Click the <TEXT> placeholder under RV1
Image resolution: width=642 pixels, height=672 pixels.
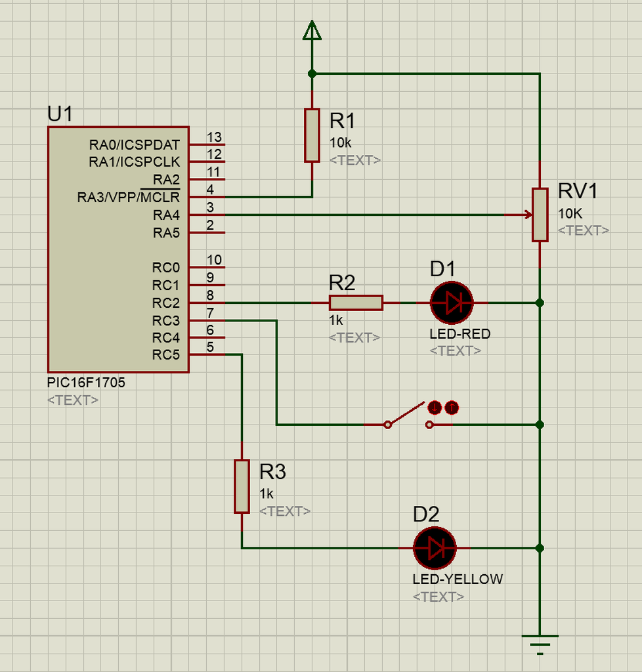coord(584,230)
